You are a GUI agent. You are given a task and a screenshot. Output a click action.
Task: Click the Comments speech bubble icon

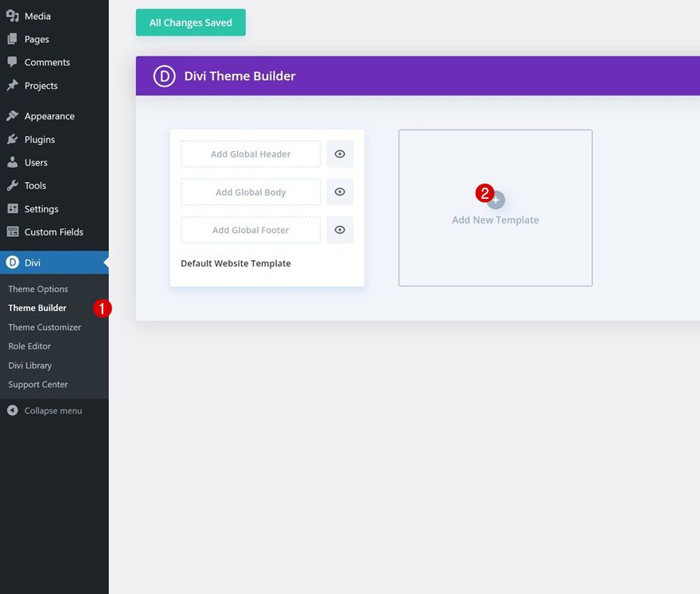pos(13,62)
